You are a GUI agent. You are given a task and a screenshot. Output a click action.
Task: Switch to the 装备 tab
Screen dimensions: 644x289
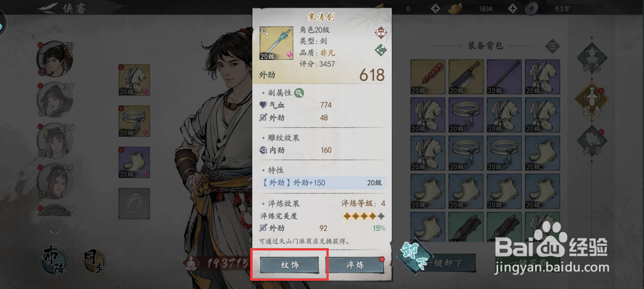tap(592, 100)
